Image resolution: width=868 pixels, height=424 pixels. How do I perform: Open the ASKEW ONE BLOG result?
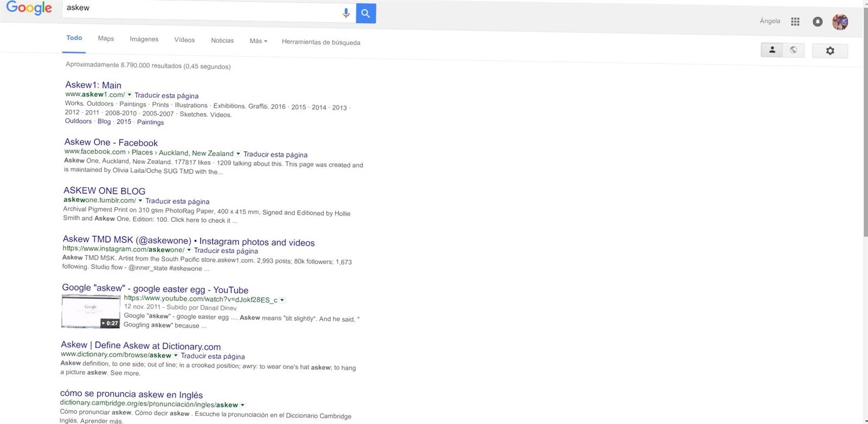(105, 191)
